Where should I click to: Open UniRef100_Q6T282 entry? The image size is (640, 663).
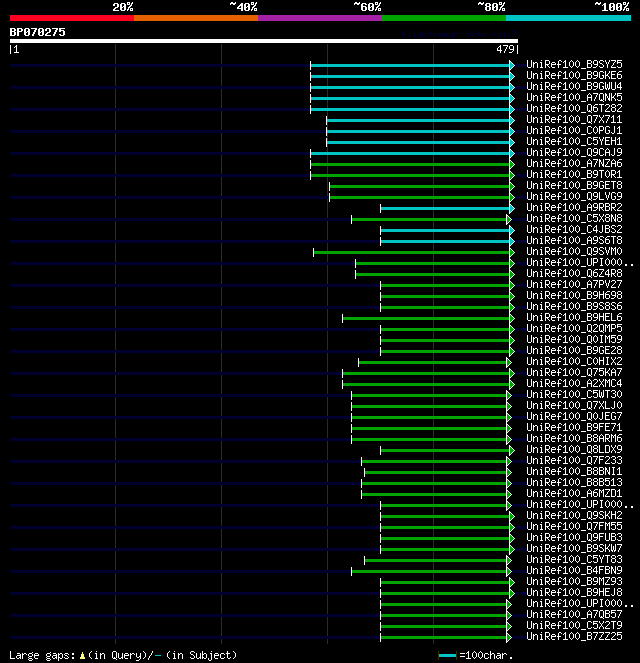[574, 108]
